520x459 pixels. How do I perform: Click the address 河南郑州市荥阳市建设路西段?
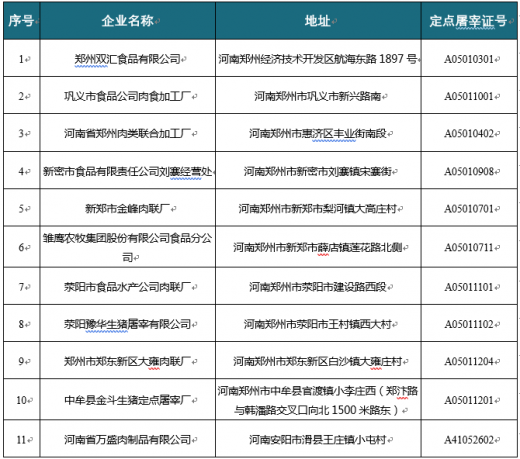point(318,286)
